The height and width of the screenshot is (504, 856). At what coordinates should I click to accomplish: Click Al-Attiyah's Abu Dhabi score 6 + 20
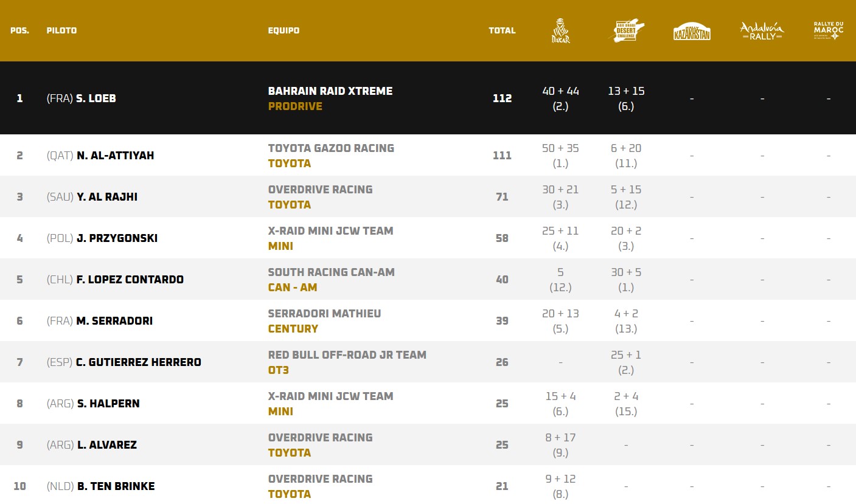coord(626,148)
